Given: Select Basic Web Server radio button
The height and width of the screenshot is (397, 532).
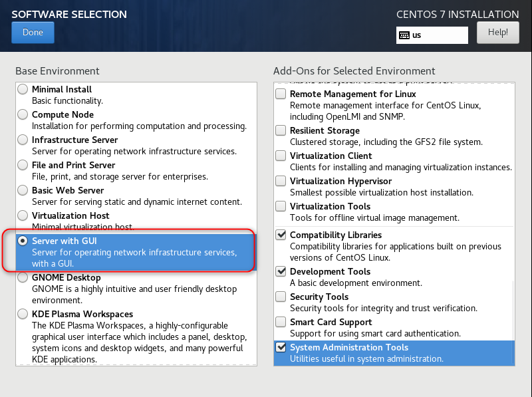Looking at the screenshot, I should [x=23, y=191].
